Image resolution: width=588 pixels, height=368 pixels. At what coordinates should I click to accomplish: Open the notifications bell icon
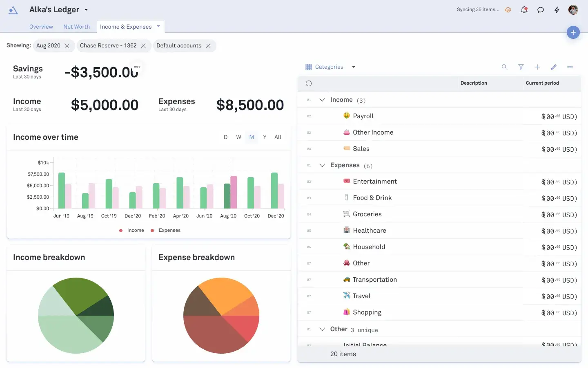coord(524,10)
